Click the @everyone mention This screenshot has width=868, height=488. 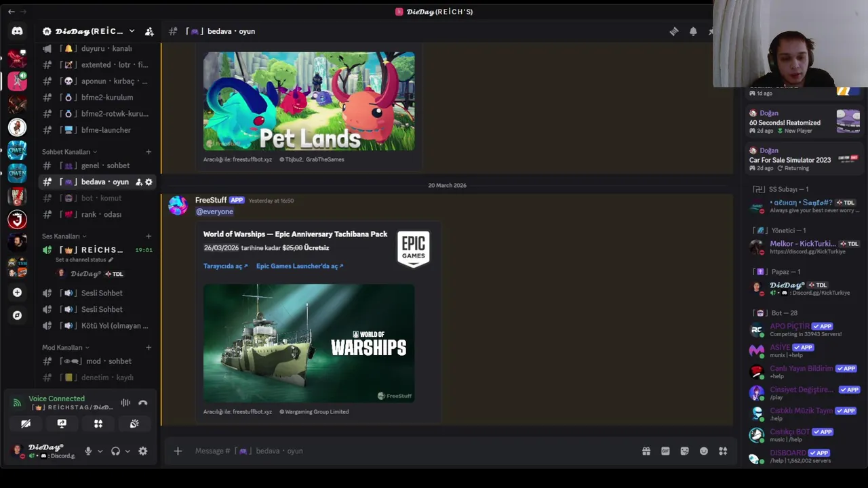point(214,211)
